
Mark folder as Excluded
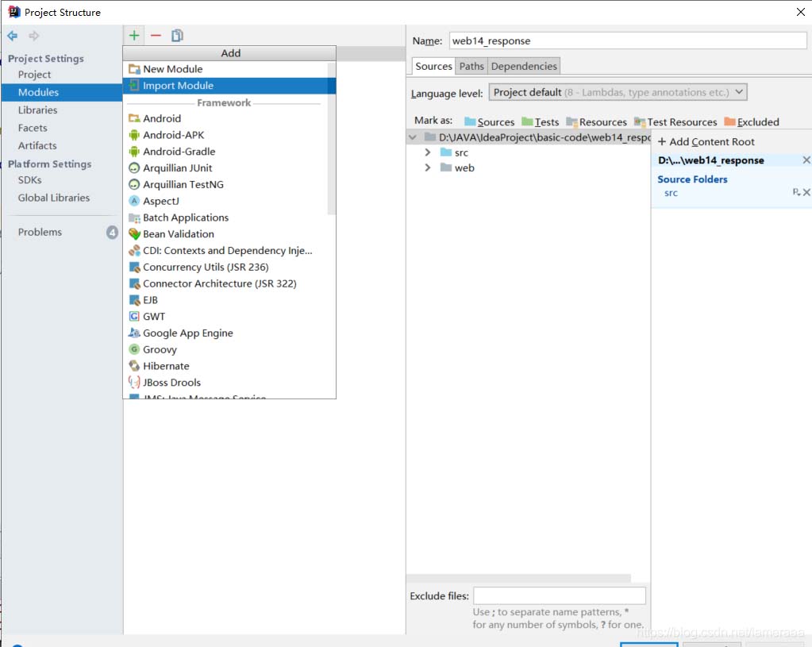click(751, 121)
